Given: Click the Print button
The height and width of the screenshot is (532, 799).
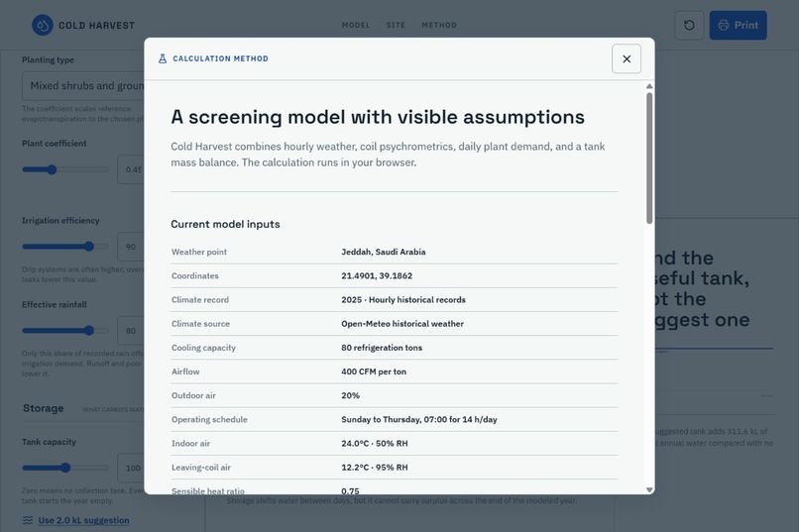Looking at the screenshot, I should 738,25.
